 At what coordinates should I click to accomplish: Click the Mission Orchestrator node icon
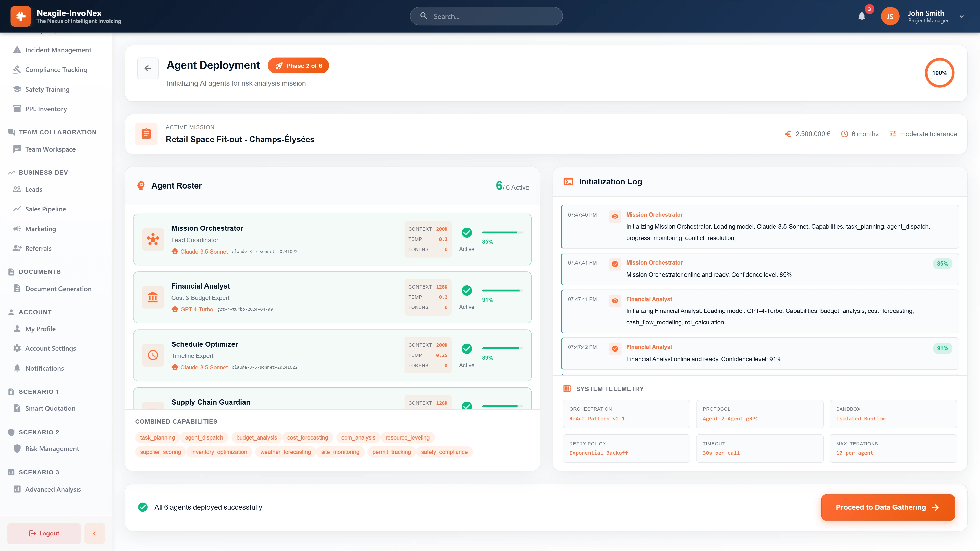(153, 239)
